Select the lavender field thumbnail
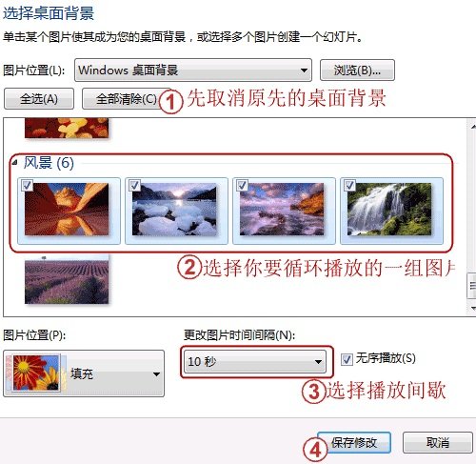Image resolution: width=476 pixels, height=464 pixels. click(x=67, y=279)
